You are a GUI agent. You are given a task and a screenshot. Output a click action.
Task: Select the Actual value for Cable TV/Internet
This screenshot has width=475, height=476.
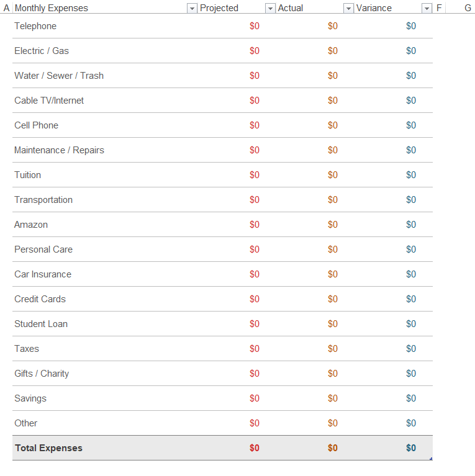coord(333,101)
